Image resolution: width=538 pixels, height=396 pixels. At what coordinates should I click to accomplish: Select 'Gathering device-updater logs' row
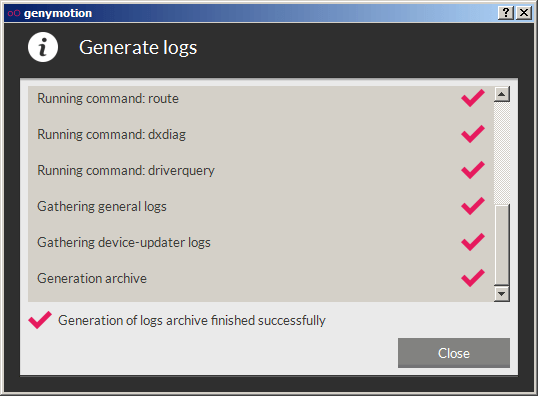click(260, 243)
